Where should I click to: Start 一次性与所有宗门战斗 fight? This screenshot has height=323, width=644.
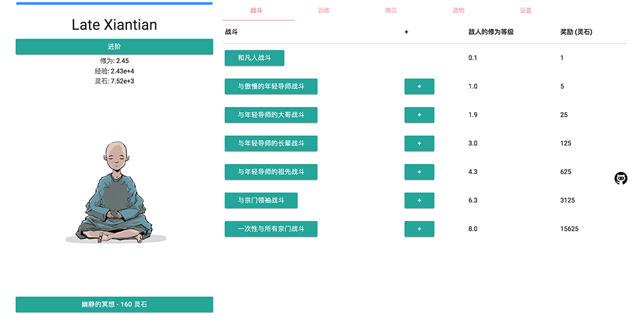(270, 229)
